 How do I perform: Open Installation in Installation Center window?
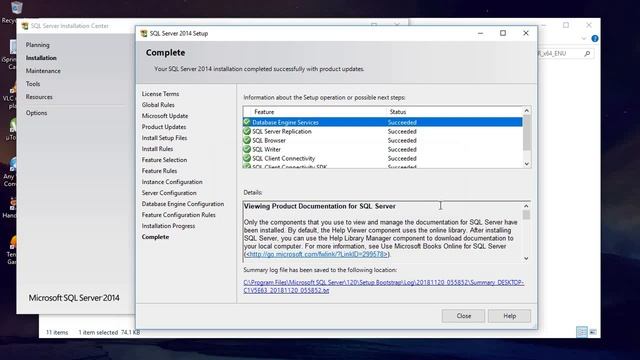(41, 58)
